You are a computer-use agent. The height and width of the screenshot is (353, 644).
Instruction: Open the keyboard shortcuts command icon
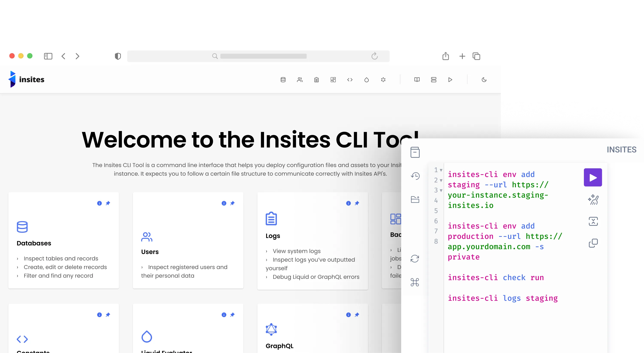pyautogui.click(x=415, y=282)
